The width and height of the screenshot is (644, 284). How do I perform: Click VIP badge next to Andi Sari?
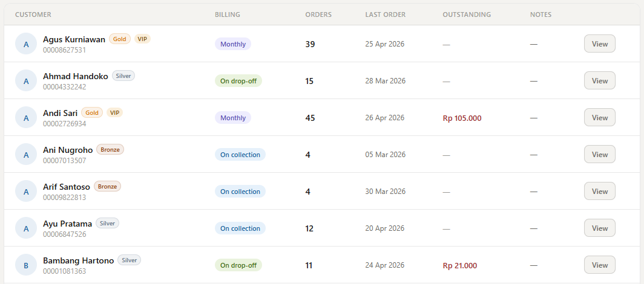(114, 113)
